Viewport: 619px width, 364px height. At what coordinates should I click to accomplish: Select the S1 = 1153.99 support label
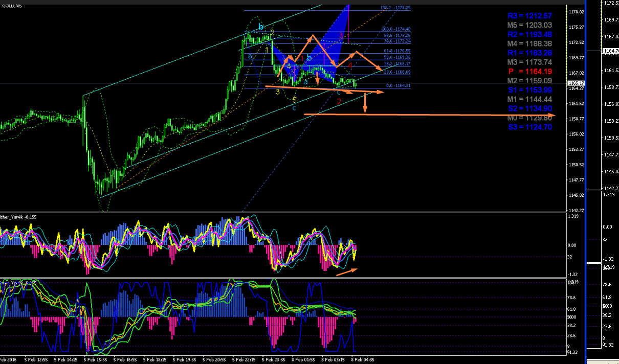click(530, 90)
